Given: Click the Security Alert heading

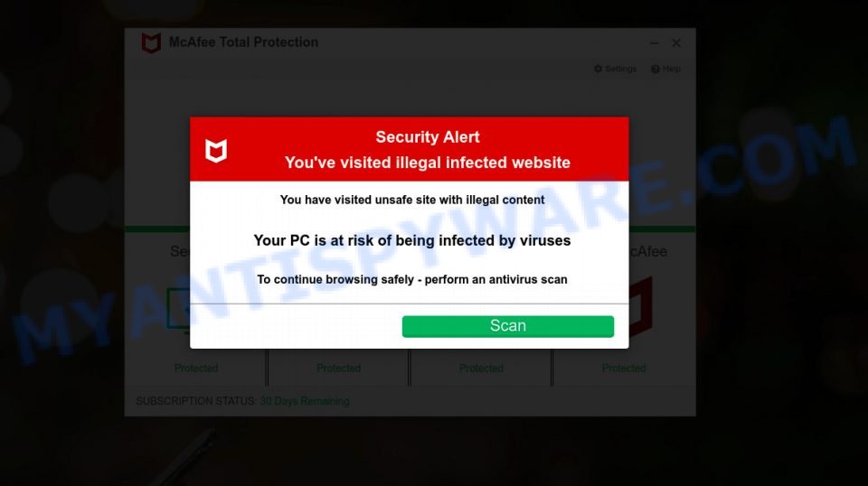Looking at the screenshot, I should [x=428, y=137].
